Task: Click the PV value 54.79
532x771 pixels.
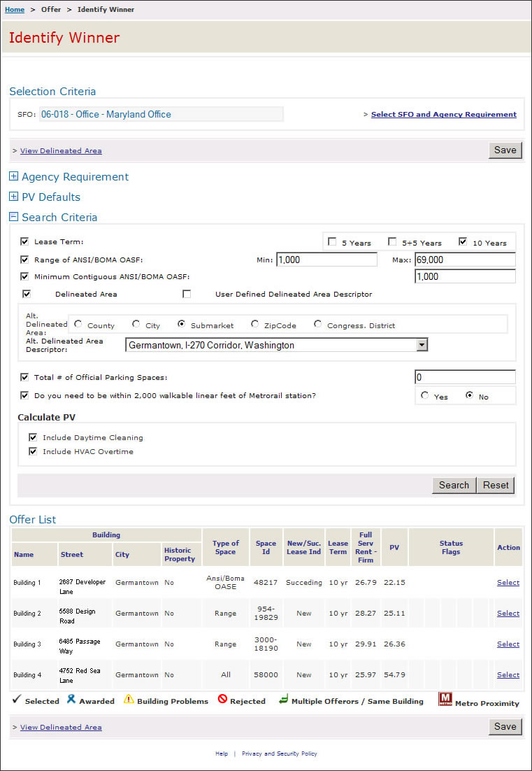Action: (394, 674)
